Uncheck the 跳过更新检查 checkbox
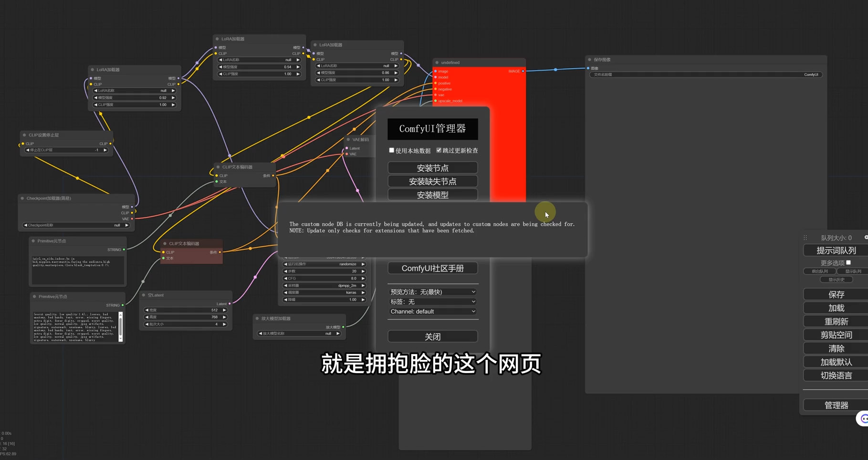Image resolution: width=868 pixels, height=460 pixels. click(x=439, y=150)
